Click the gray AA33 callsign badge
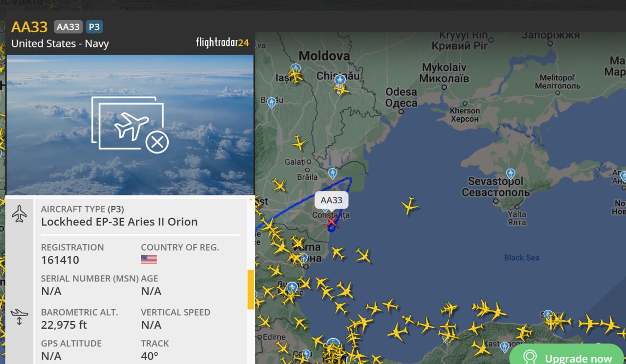This screenshot has width=626, height=364. pyautogui.click(x=68, y=27)
